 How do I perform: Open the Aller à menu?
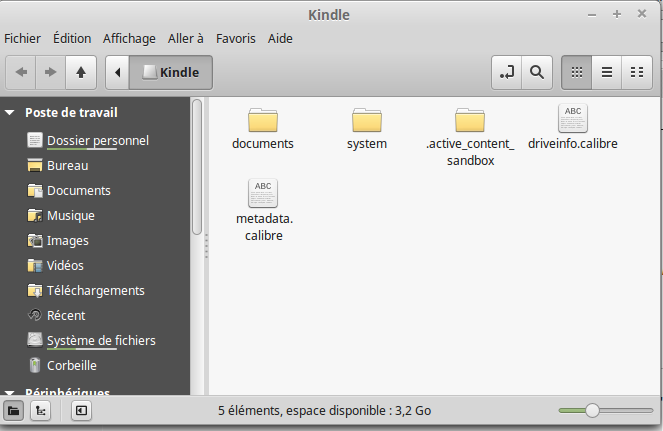point(186,38)
